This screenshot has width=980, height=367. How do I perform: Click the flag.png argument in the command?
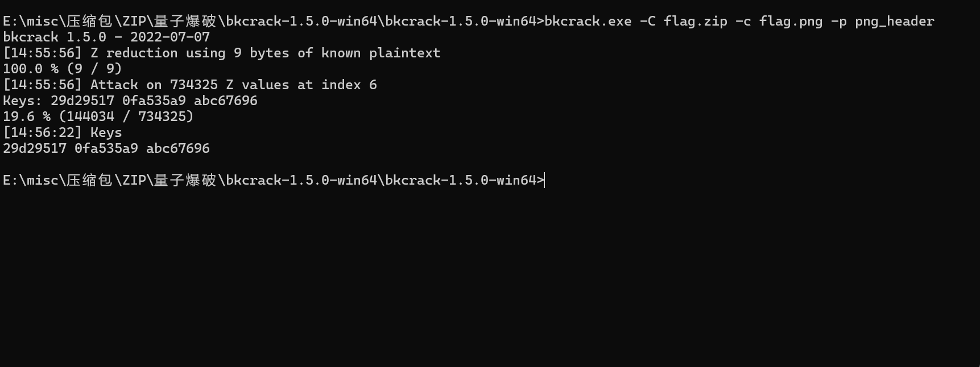[791, 22]
